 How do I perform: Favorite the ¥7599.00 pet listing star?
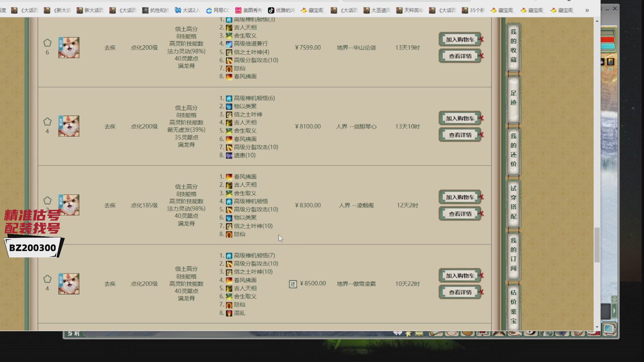click(x=47, y=43)
